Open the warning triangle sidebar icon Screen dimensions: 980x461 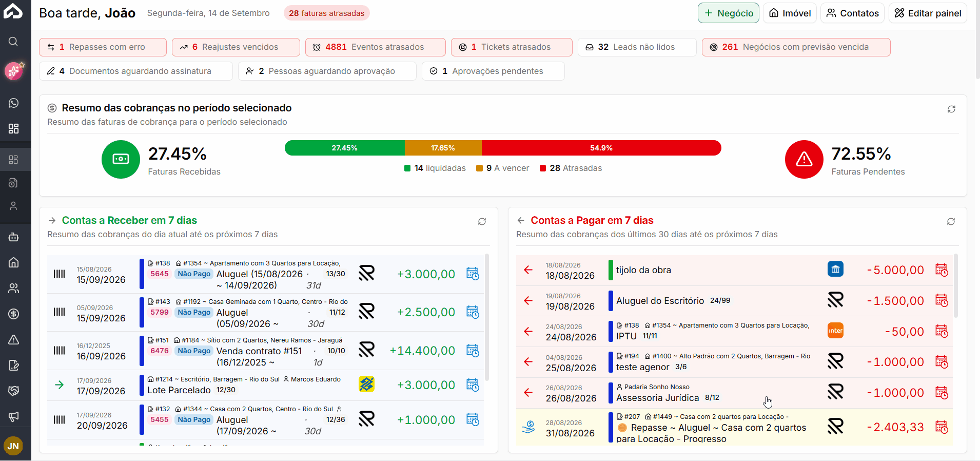click(x=13, y=339)
